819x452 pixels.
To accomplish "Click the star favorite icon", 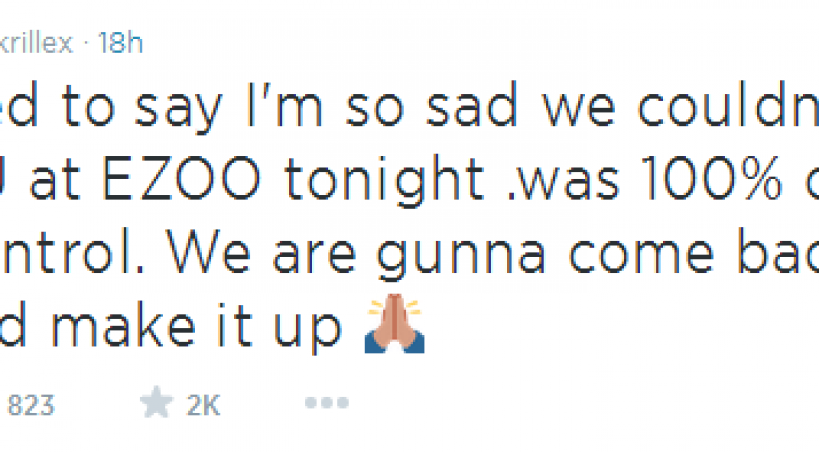I will click(156, 404).
